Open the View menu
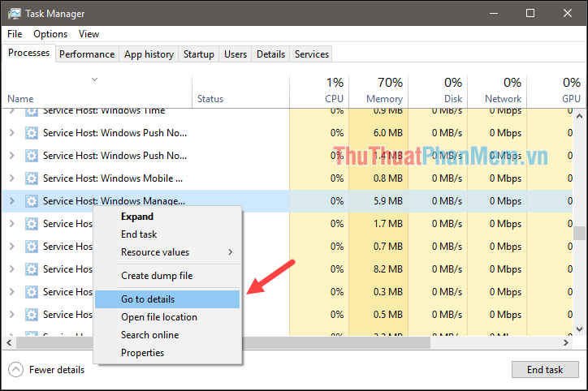588x391 pixels. [89, 34]
